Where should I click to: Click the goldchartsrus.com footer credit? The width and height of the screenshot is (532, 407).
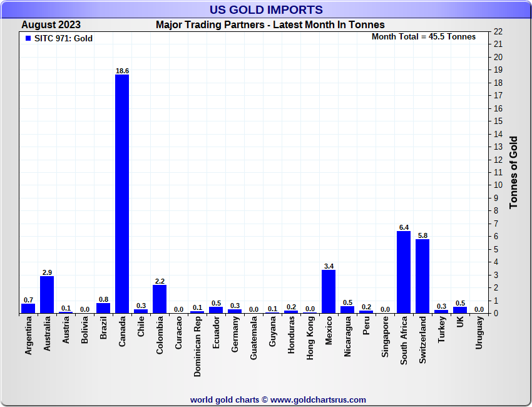point(278,400)
